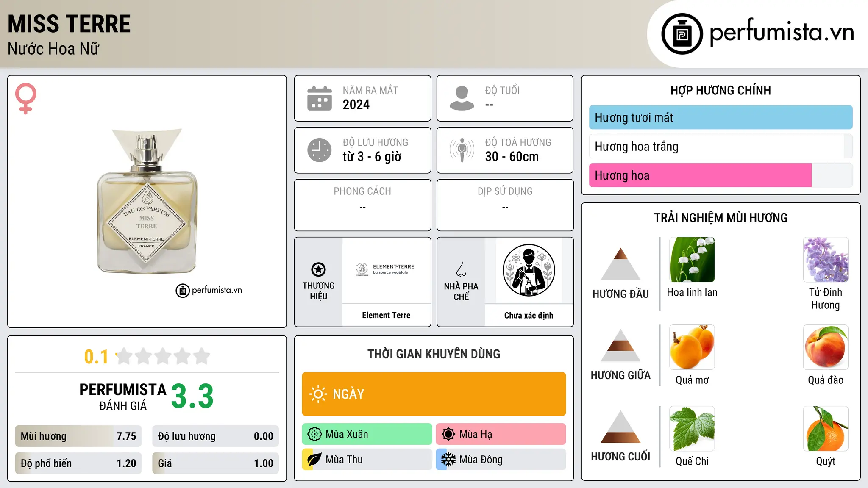Click the Mùi hương 7.75 score bar
The width and height of the screenshot is (868, 488).
click(x=78, y=436)
